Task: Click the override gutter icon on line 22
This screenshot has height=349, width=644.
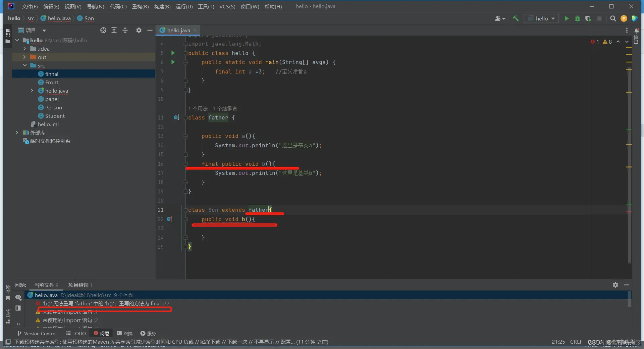Action: click(170, 219)
